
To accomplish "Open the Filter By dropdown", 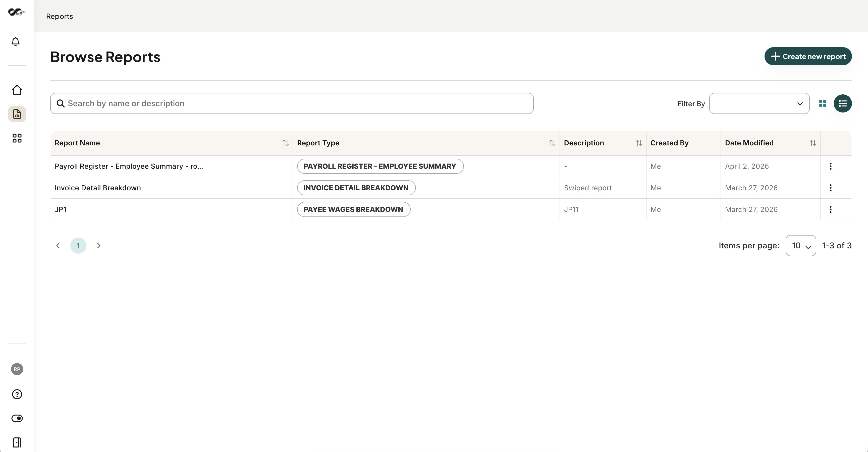I will tap(759, 103).
